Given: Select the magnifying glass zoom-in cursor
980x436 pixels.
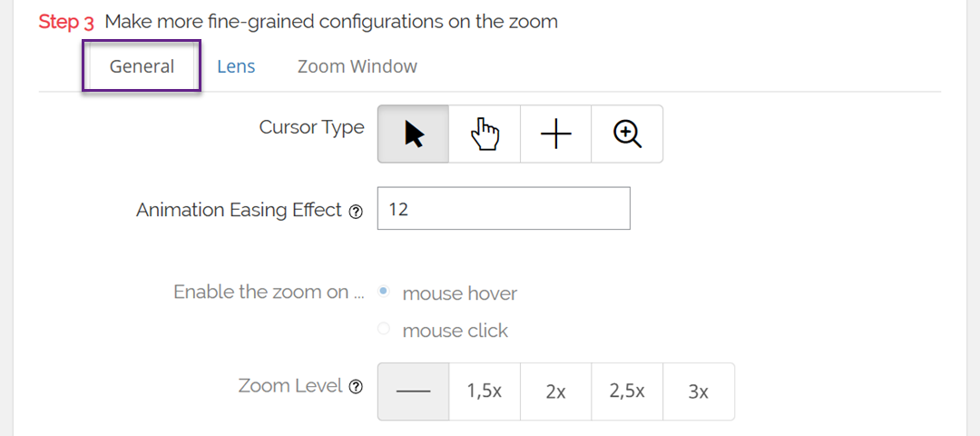Looking at the screenshot, I should (627, 134).
